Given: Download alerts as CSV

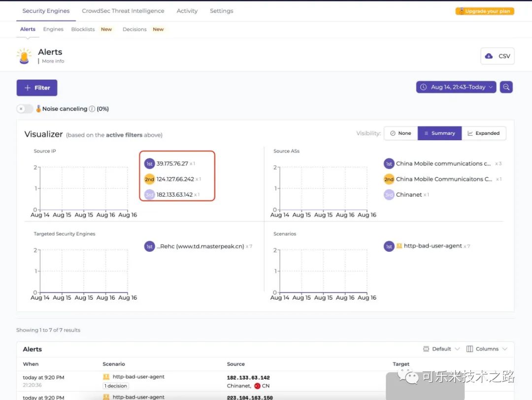Looking at the screenshot, I should [498, 56].
